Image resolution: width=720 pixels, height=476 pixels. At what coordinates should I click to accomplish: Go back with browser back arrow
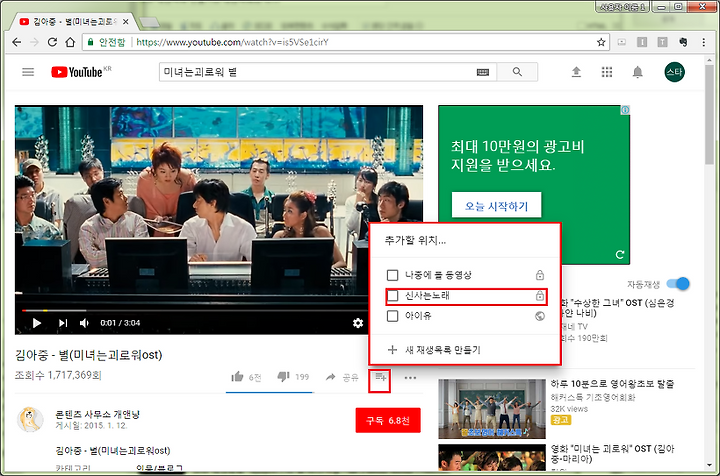click(17, 42)
